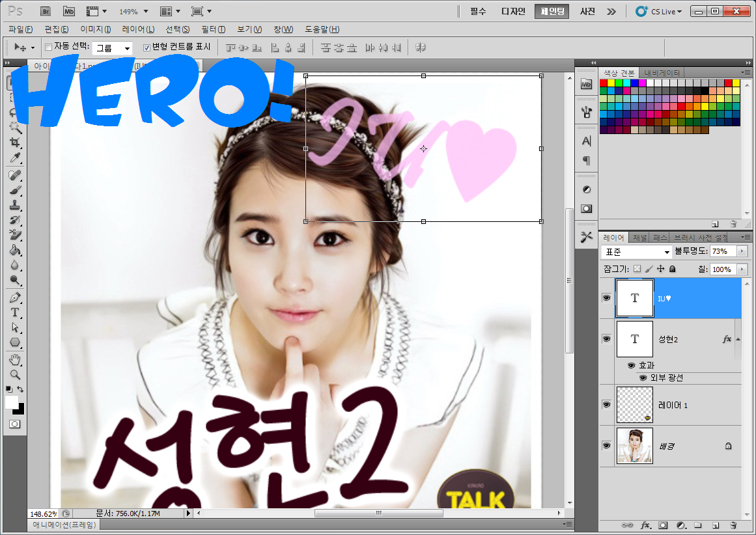Viewport: 756px width, 535px height.
Task: Open the 필터(T) menu
Action: tap(214, 29)
